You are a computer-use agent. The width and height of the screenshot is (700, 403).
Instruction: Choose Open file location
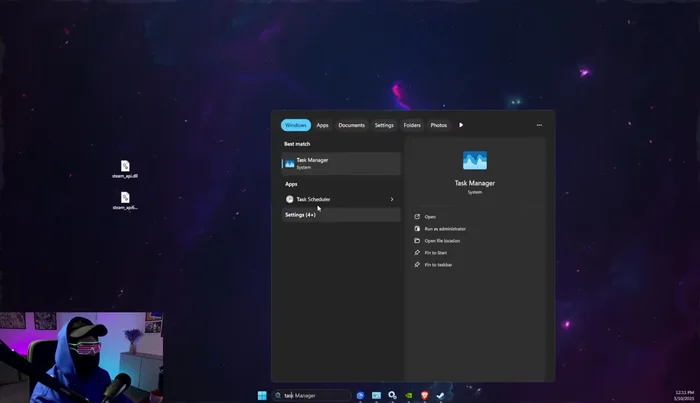(x=442, y=241)
